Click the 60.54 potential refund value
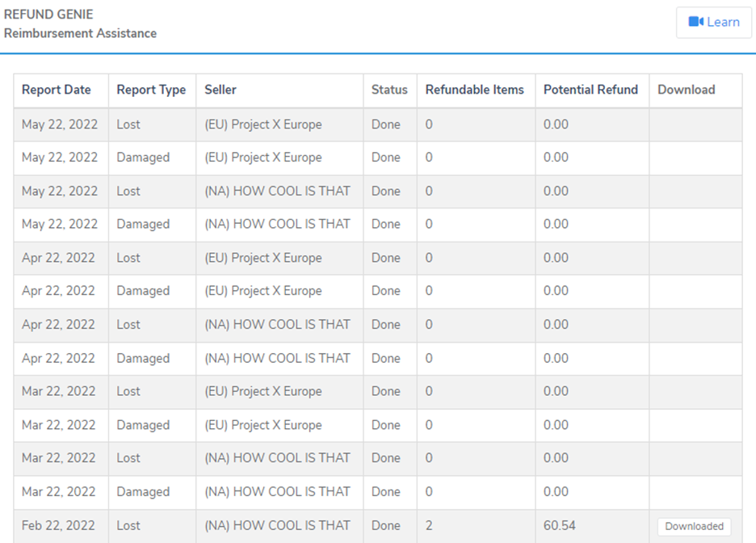Viewport: 756px width, 543px height. (x=559, y=525)
